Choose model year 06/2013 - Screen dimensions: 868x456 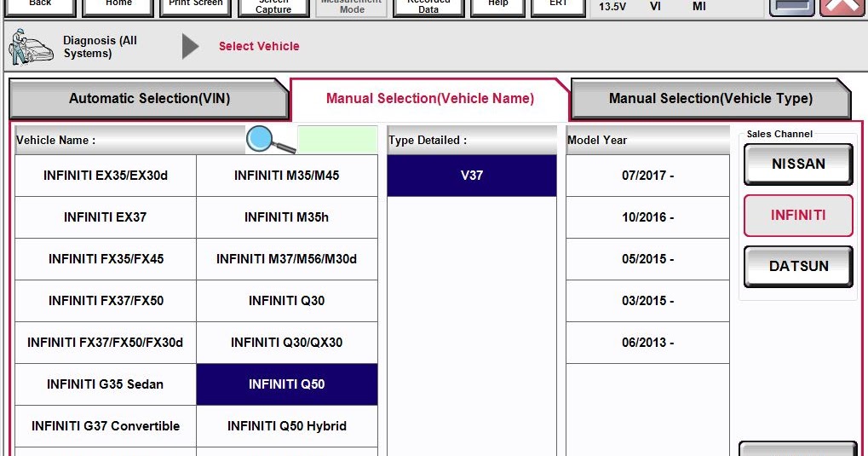pos(647,343)
